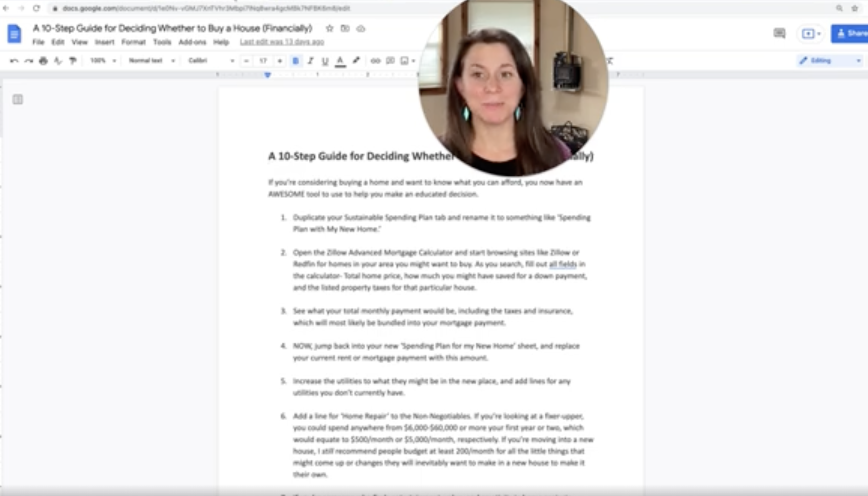
Task: Click the Print icon
Action: (x=43, y=61)
